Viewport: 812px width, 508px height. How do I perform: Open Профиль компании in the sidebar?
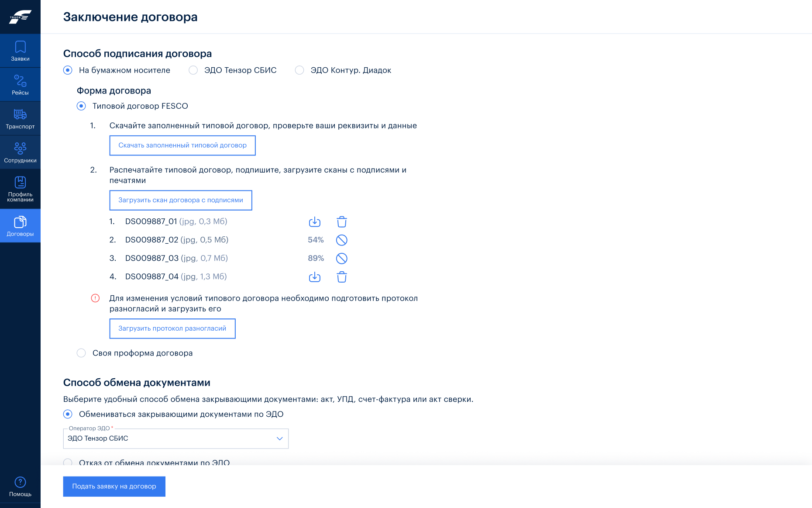coord(20,189)
